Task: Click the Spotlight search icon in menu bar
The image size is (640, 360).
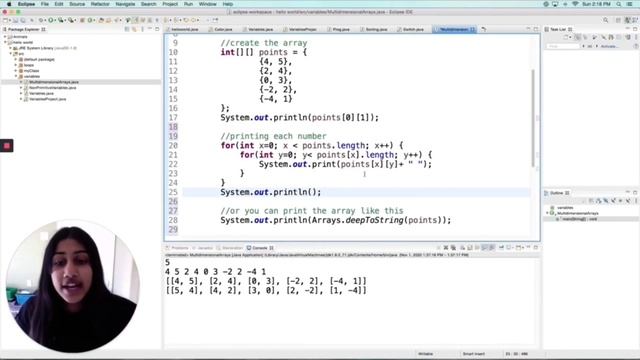Action: 619,4
